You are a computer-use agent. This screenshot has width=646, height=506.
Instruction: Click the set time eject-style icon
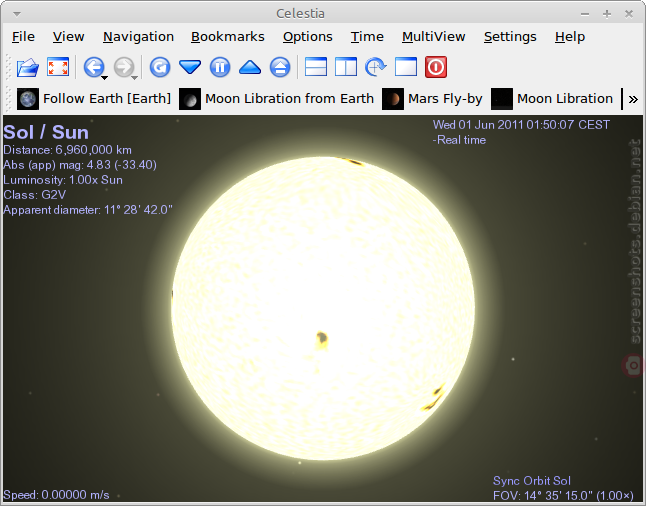point(280,67)
